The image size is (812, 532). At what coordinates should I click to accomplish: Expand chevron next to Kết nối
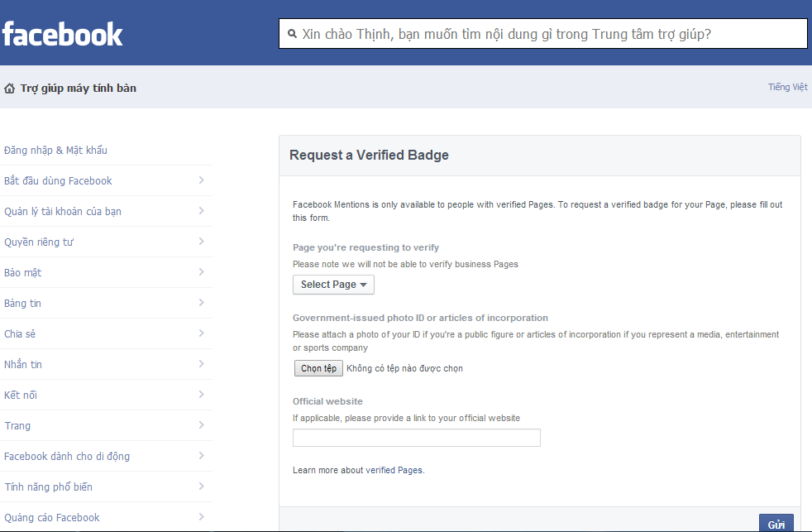point(202,394)
